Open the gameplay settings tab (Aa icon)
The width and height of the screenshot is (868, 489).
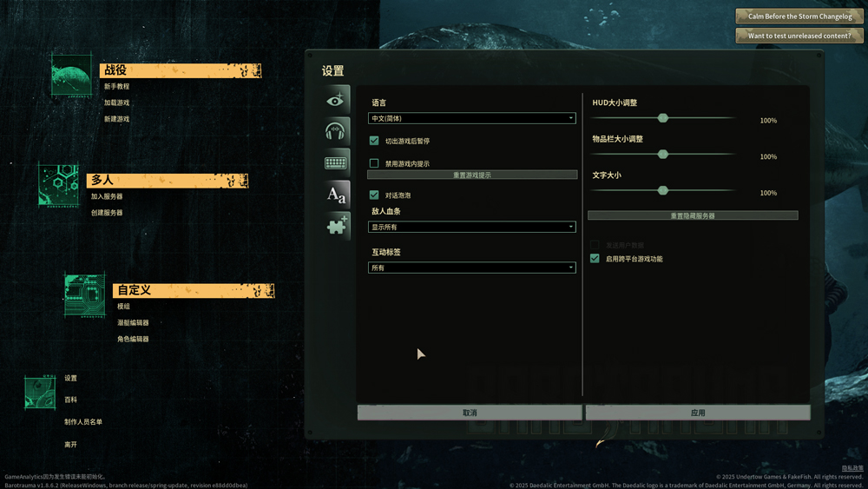tap(337, 195)
